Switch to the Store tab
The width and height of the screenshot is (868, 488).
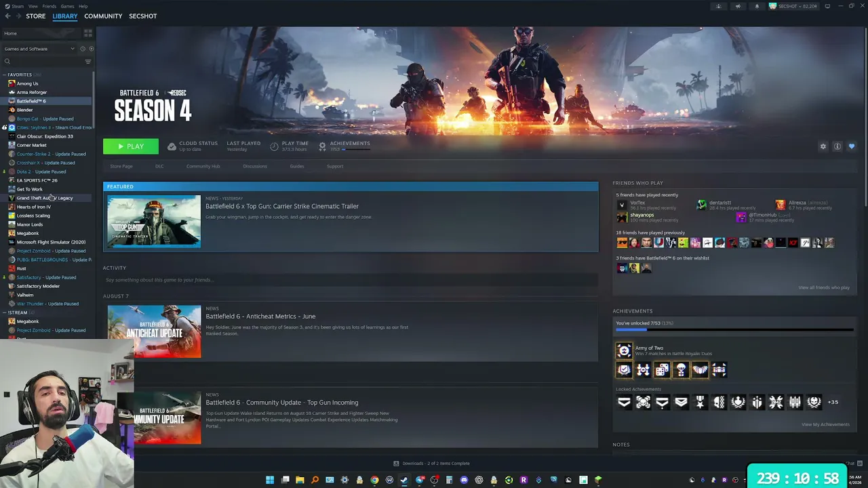36,16
